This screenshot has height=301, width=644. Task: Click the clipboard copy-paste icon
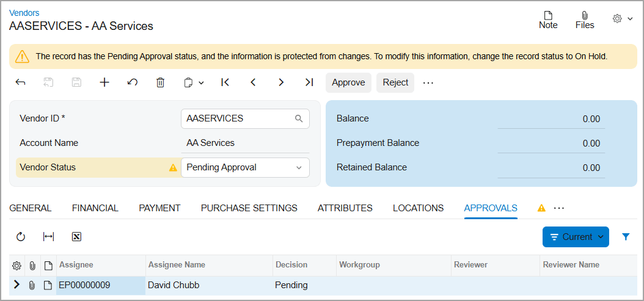click(x=188, y=82)
